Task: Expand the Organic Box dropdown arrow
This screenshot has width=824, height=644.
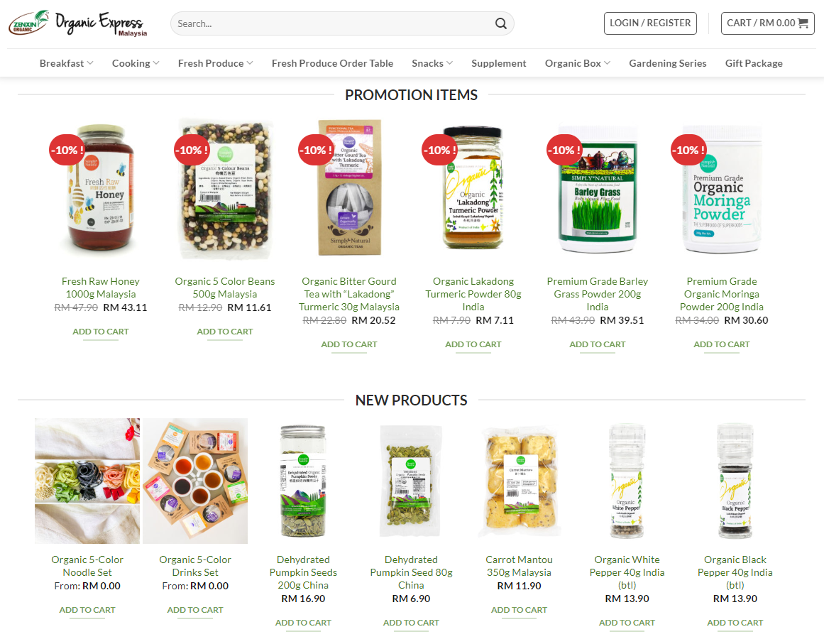Action: [607, 63]
